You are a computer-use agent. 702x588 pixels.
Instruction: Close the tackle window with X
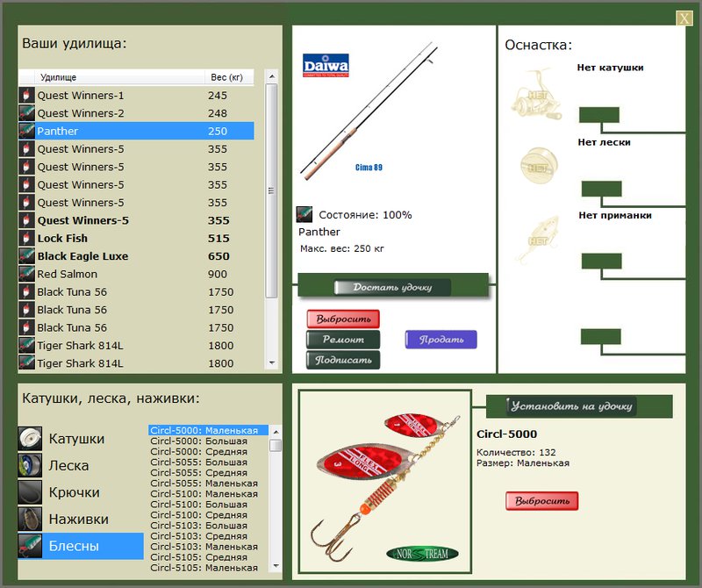tap(684, 18)
